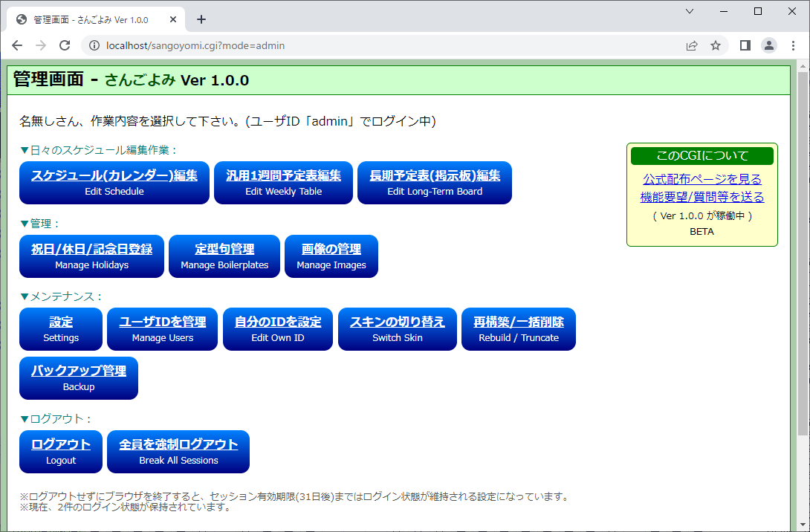The width and height of the screenshot is (810, 532).
Task: View site information icon in address bar
Action: [x=94, y=45]
